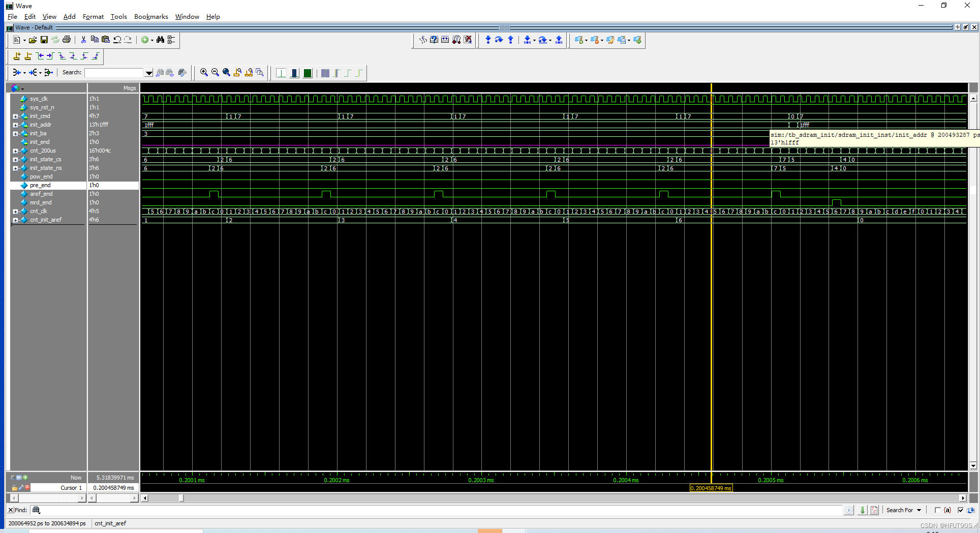Click the waveform vertical scroll down arrow
This screenshot has height=533, width=980.
click(973, 465)
